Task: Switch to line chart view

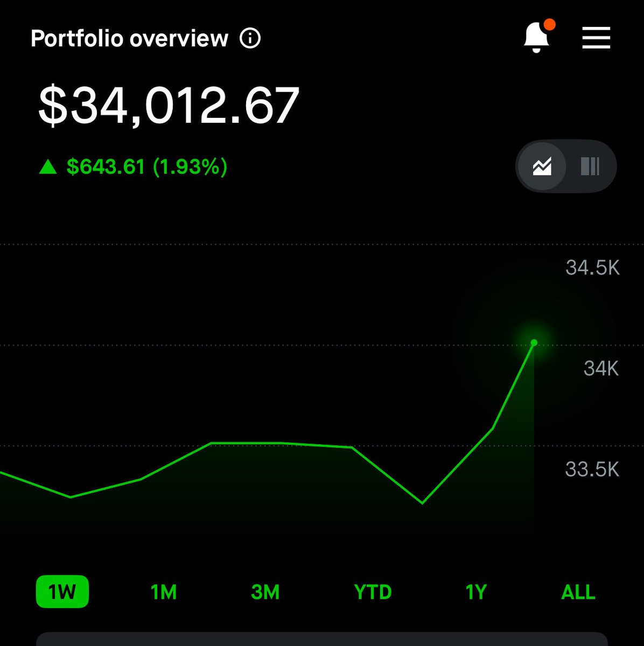Action: coord(542,166)
